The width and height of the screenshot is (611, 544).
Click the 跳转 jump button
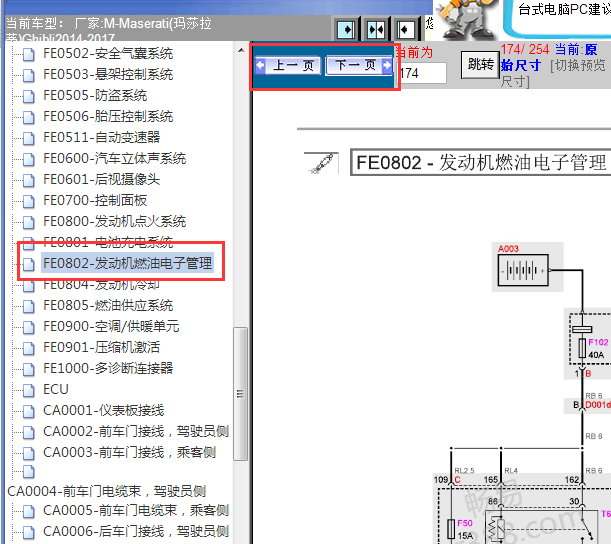pyautogui.click(x=480, y=65)
